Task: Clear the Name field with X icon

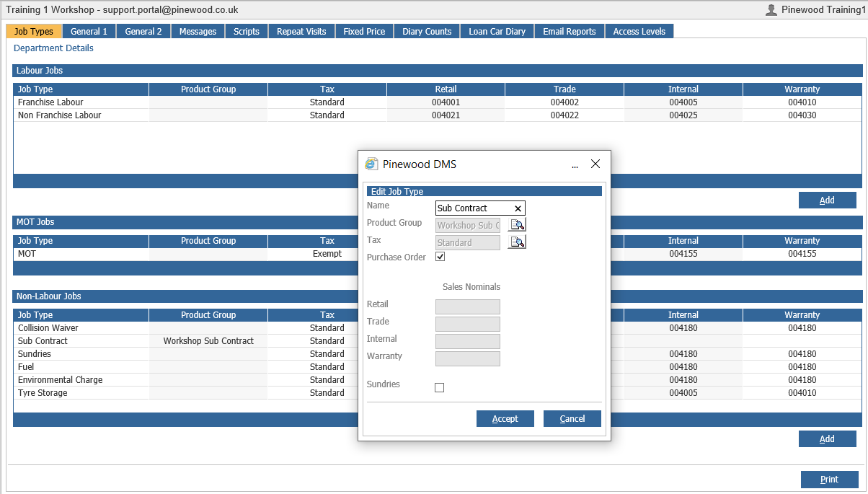Action: pos(518,208)
